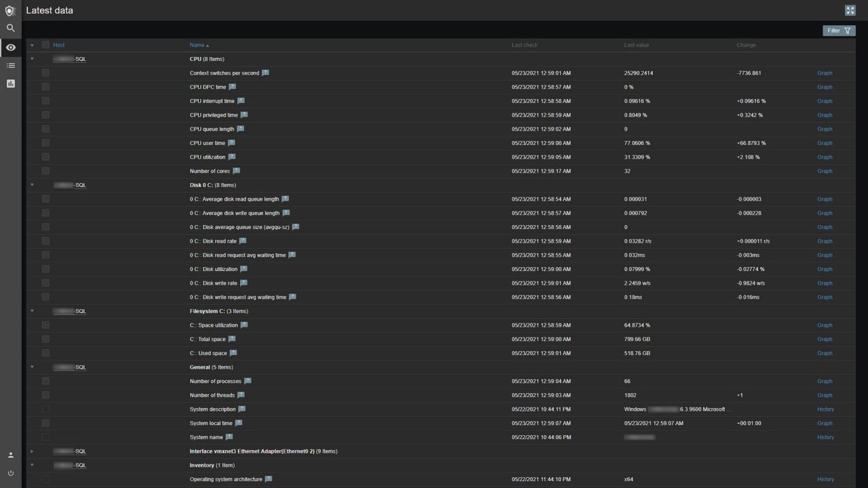Click the Zabbix shield logo icon
Image resolution: width=868 pixels, height=488 pixels.
(10, 10)
